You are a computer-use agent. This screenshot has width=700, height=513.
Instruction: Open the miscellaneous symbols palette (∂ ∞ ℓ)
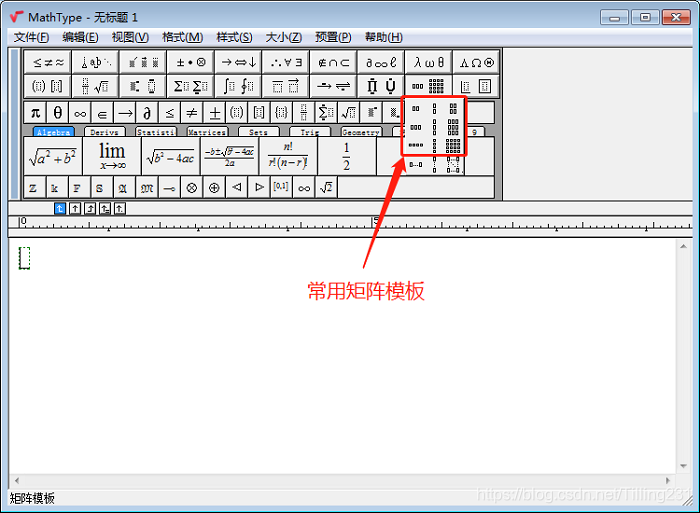[x=381, y=63]
